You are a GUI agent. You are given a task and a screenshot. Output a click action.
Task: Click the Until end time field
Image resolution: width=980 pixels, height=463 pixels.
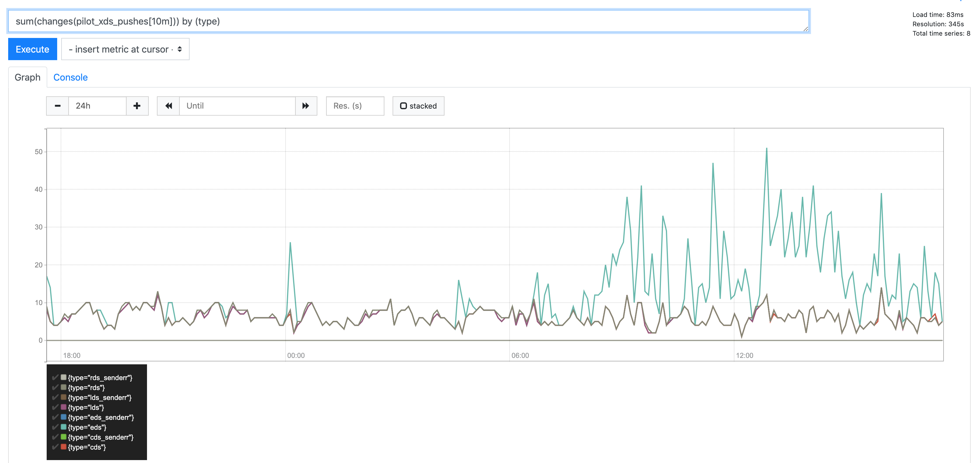[237, 106]
